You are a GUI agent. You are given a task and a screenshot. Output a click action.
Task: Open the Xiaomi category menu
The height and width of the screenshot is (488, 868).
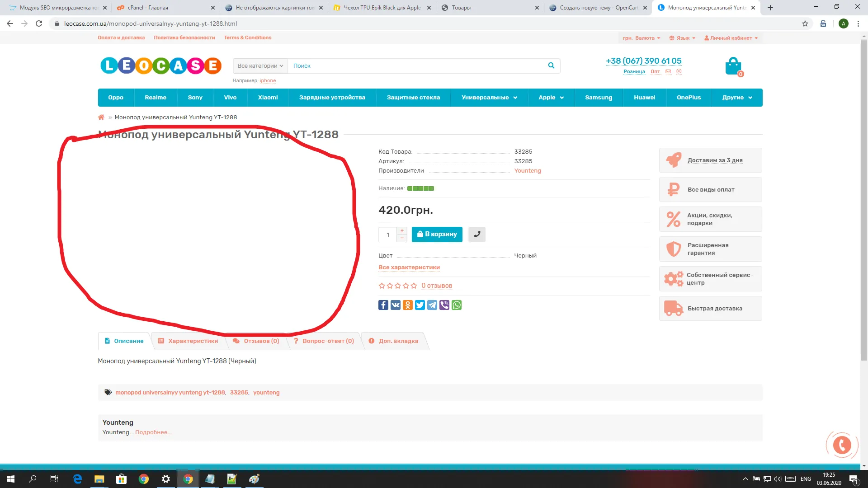268,98
